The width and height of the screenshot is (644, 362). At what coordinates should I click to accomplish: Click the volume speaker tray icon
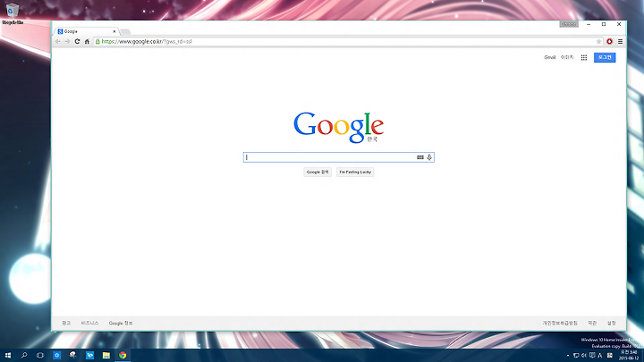click(x=583, y=356)
